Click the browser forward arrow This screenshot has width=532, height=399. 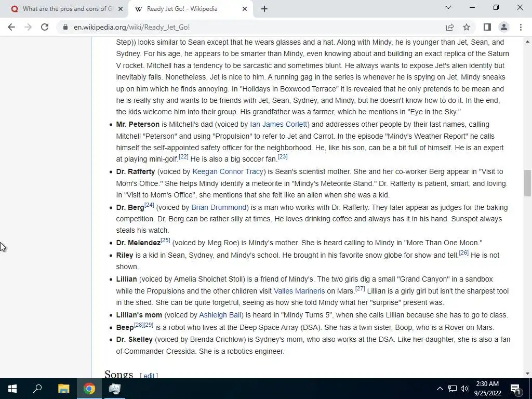click(28, 27)
